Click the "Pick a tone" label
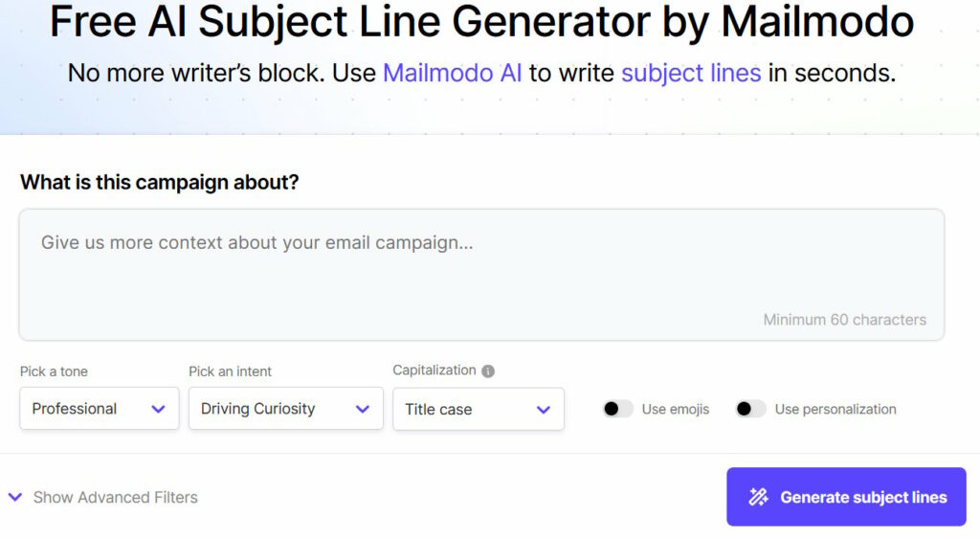Image resolution: width=980 pixels, height=539 pixels. [54, 371]
